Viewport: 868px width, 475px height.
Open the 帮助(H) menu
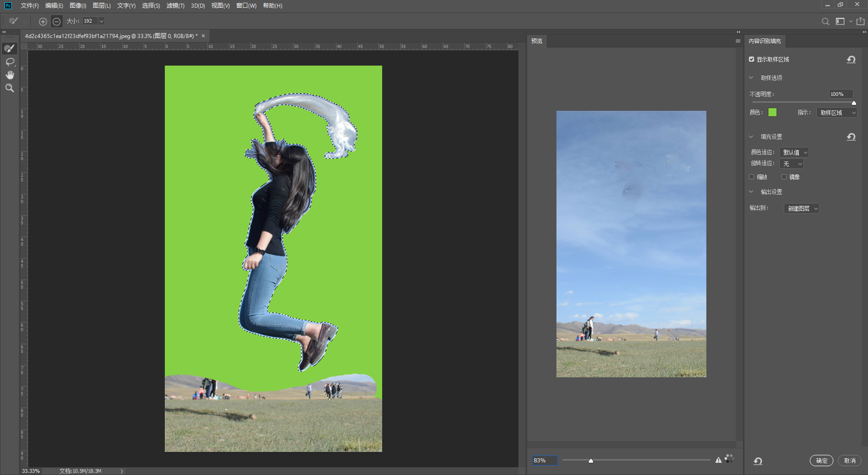(x=273, y=6)
